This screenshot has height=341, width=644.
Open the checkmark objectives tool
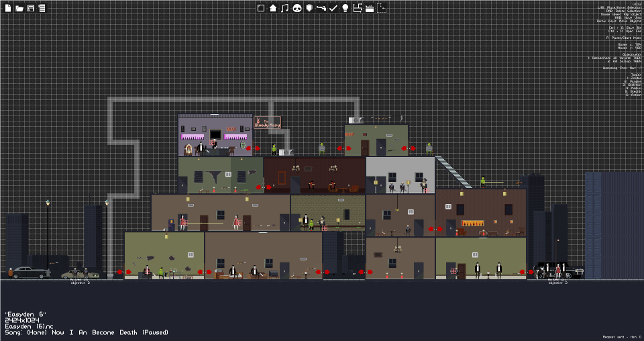click(x=333, y=8)
